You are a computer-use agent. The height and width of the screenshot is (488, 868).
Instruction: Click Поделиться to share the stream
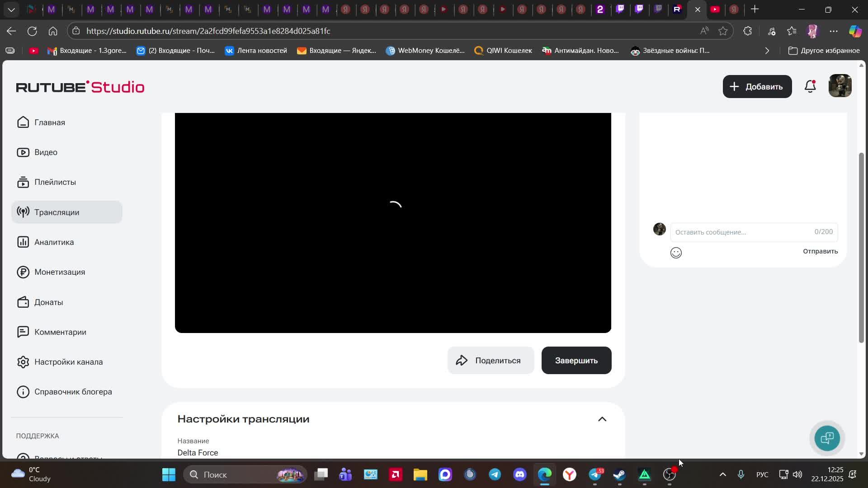click(x=491, y=361)
